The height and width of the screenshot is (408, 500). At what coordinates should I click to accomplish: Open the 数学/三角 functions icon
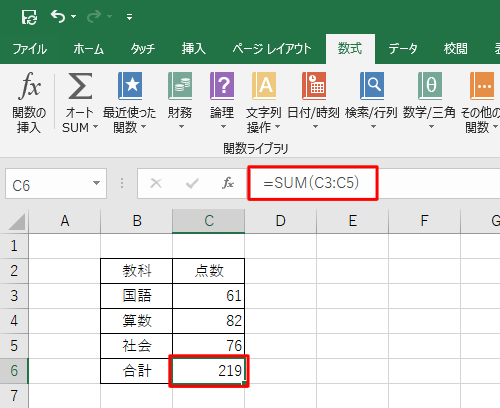coord(430,86)
